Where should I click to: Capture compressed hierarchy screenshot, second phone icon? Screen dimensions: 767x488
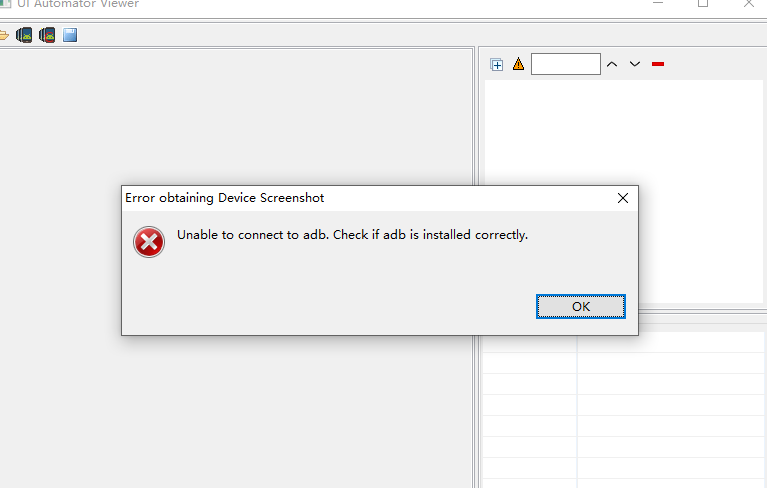[47, 35]
